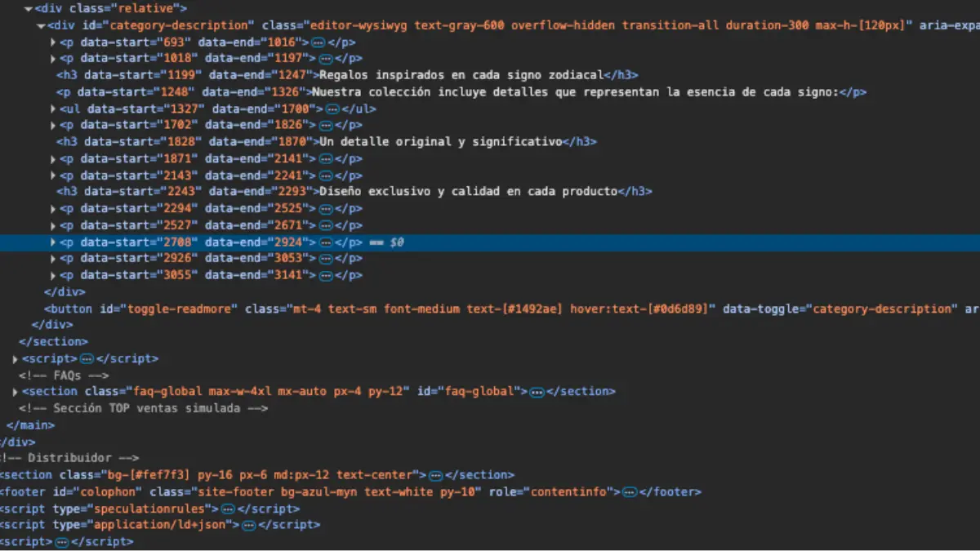Click ellipsis of p data-start 3055
The width and height of the screenshot is (980, 551).
pyautogui.click(x=325, y=275)
